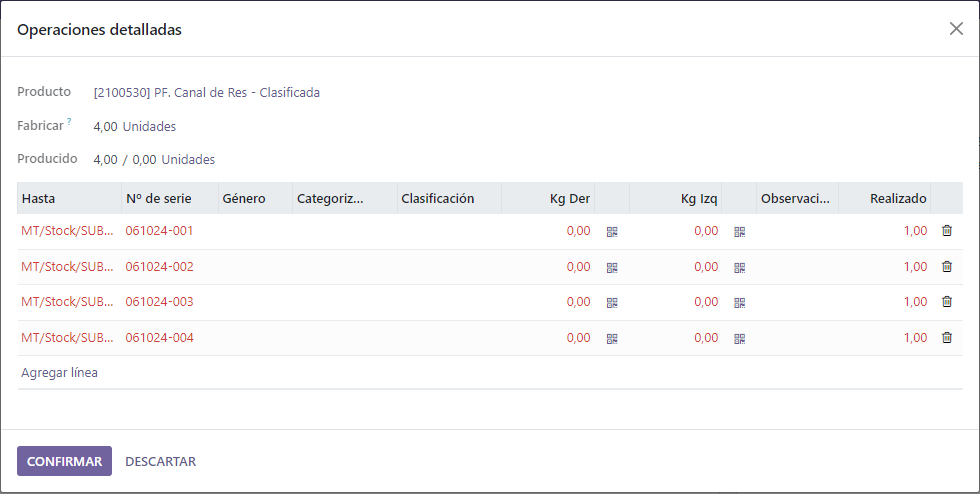Click the Kg Izq scan icon for 061024-004
980x494 pixels.
click(x=739, y=339)
